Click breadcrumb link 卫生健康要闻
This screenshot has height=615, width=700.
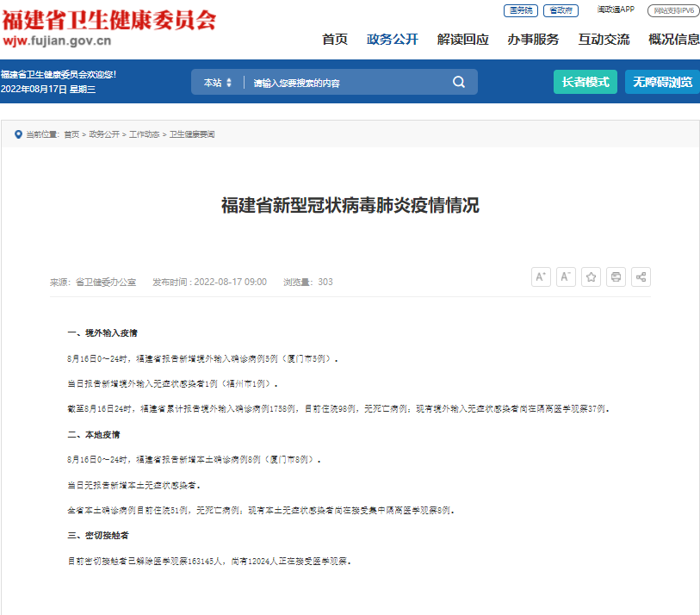pos(192,134)
